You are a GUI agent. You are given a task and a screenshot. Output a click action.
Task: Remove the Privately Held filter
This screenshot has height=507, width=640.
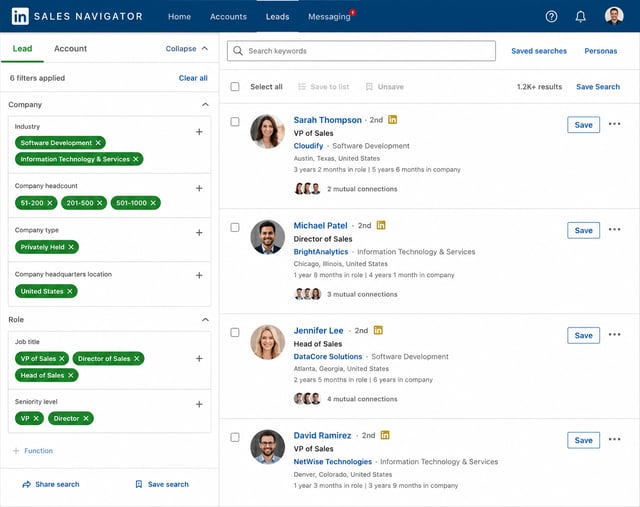(x=71, y=247)
